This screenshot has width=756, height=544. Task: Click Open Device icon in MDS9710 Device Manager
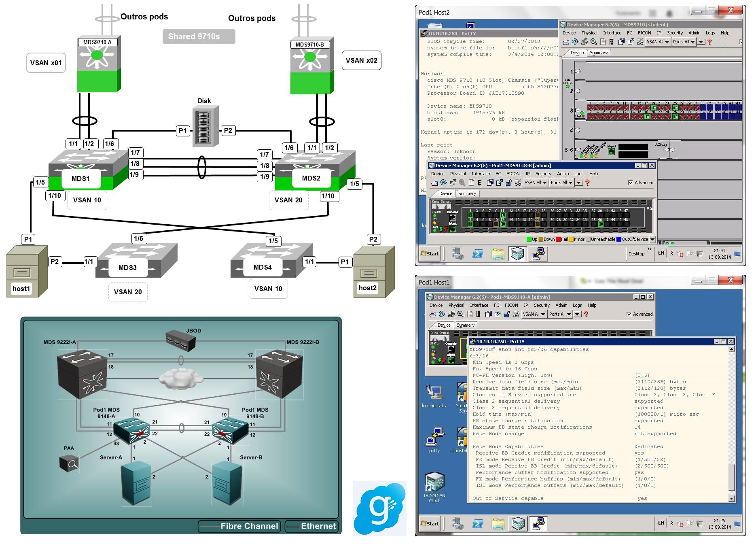point(566,42)
